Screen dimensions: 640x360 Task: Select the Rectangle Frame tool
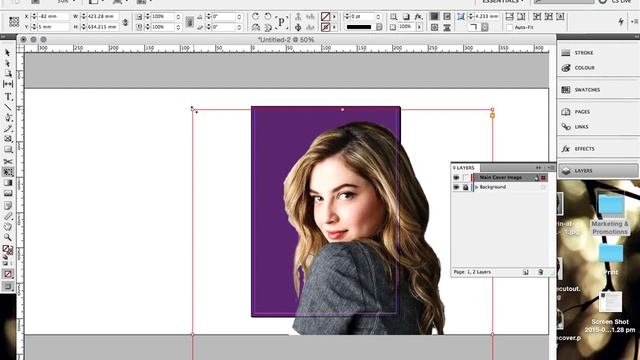[x=8, y=139]
